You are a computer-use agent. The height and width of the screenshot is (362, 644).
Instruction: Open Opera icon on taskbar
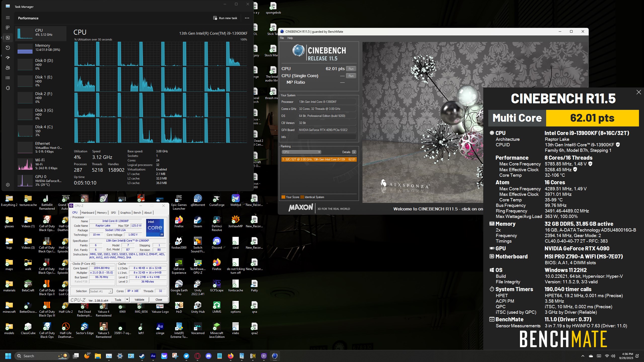pyautogui.click(x=197, y=356)
